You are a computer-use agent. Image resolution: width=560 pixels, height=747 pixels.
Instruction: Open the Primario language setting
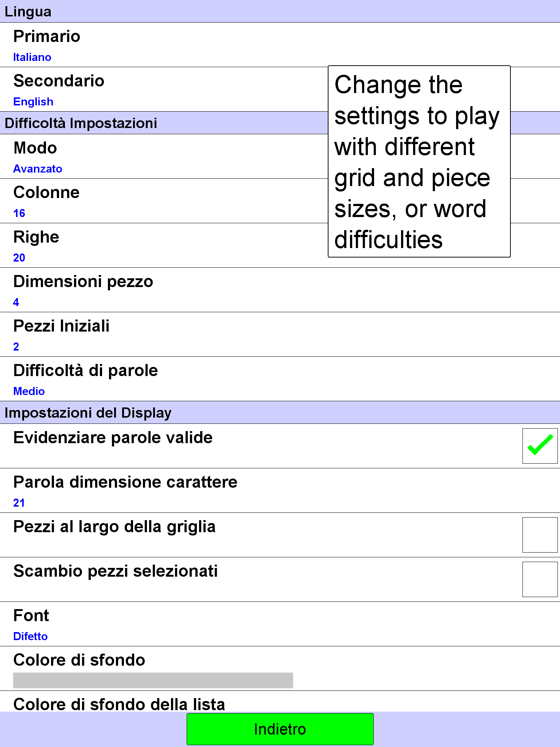[280, 45]
